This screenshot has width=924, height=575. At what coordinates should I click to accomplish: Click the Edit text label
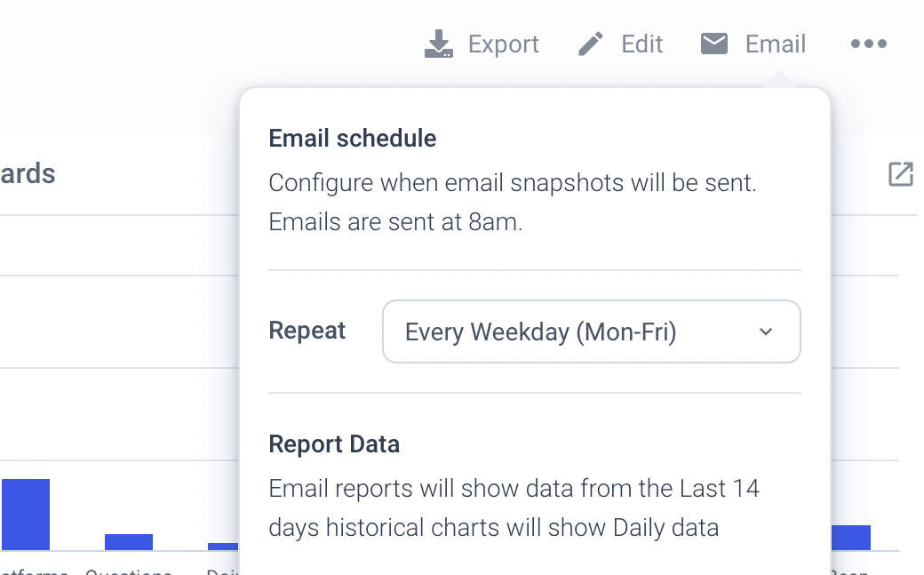tap(641, 44)
